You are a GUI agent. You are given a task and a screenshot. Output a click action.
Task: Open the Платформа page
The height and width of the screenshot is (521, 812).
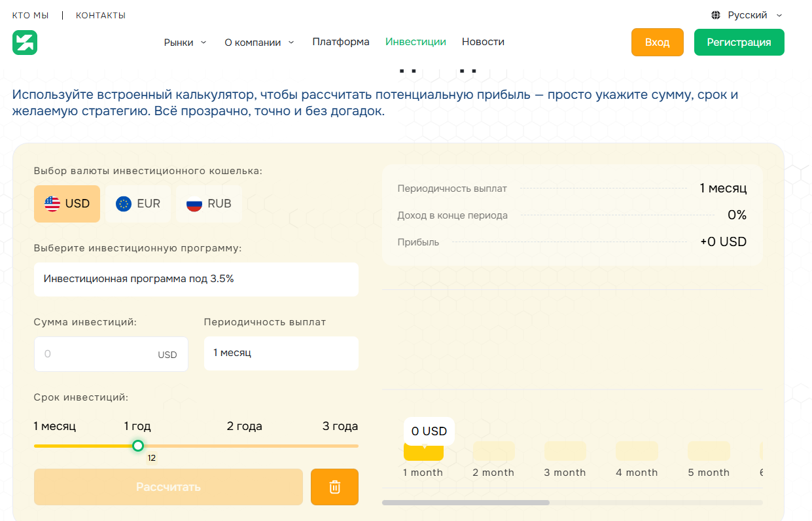(341, 42)
